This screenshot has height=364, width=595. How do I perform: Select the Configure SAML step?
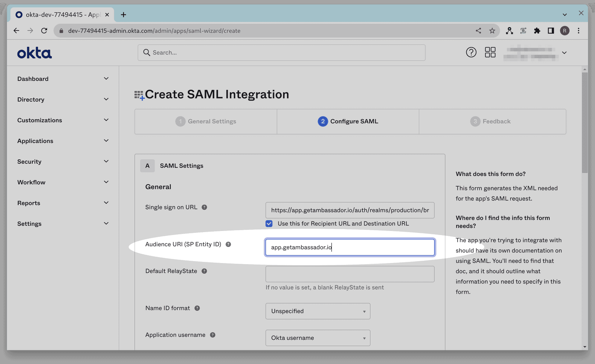(x=348, y=121)
